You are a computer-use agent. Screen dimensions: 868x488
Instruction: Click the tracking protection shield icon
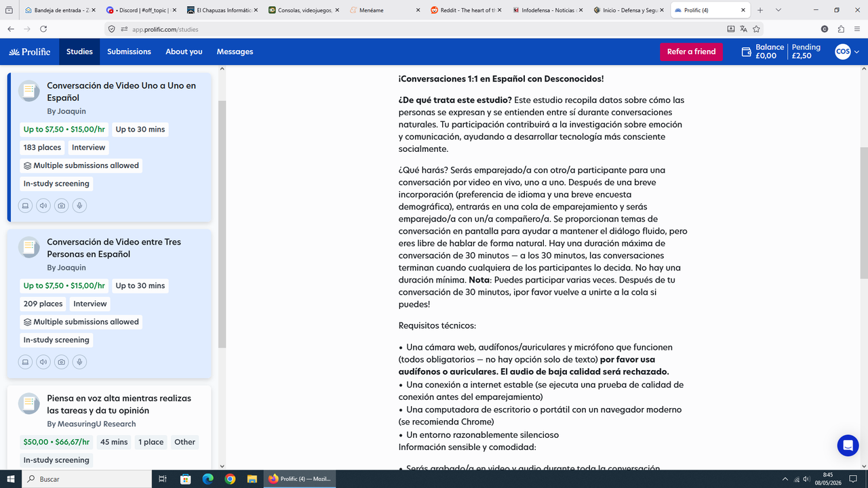113,29
